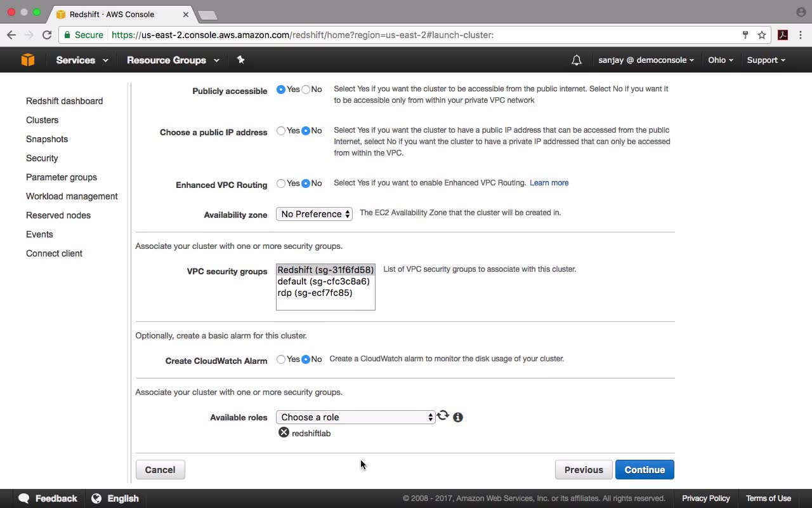
Task: Select Yes for Create CloudWatch Alarm
Action: pos(281,359)
